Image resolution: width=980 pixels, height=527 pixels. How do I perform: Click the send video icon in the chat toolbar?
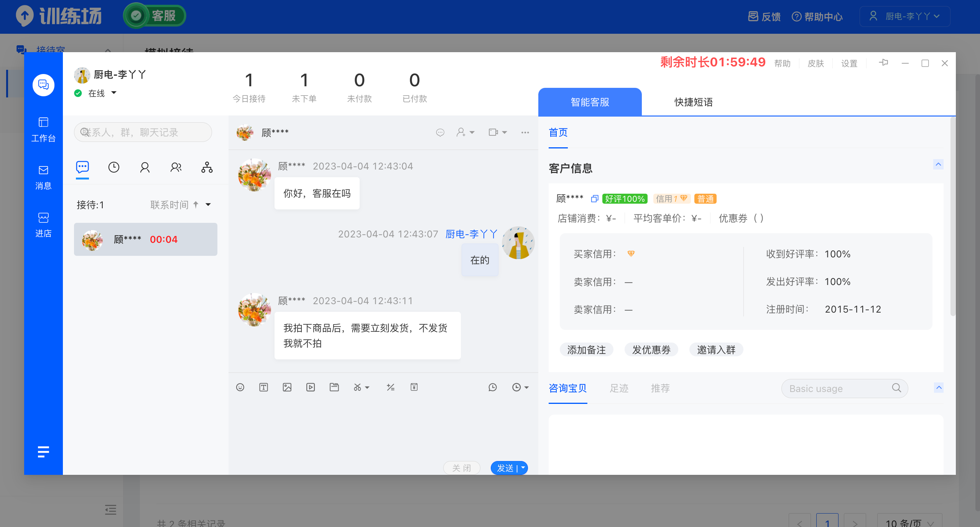pyautogui.click(x=311, y=387)
